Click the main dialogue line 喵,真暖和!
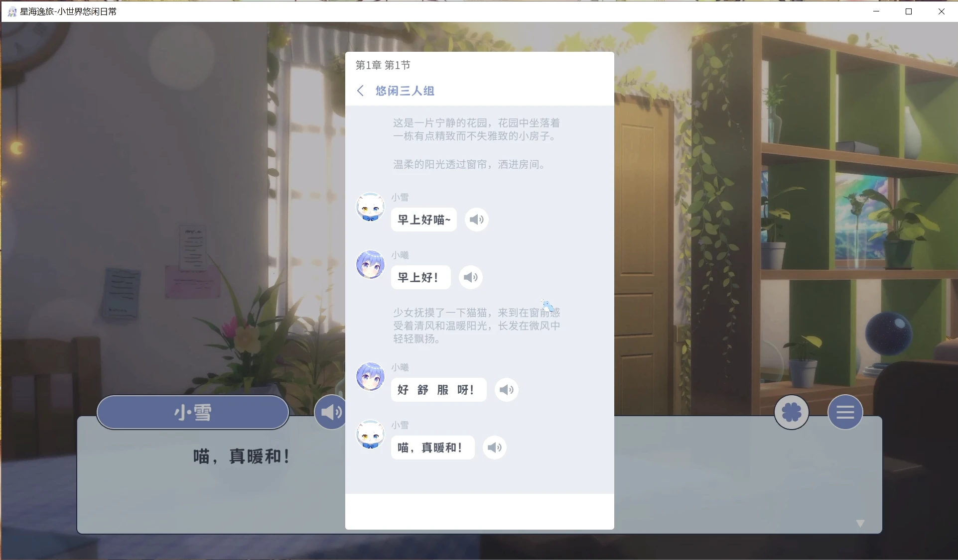Viewport: 958px width, 560px height. coord(242,456)
